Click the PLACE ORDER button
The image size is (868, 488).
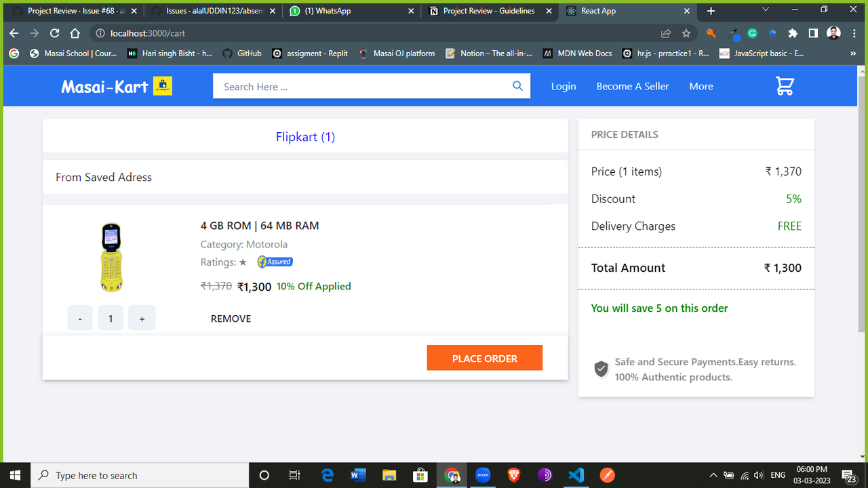[485, 358]
